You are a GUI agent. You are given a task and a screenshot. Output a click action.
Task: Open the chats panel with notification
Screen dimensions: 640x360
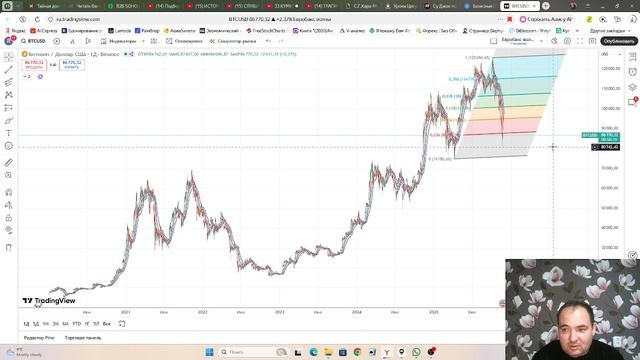(632, 102)
